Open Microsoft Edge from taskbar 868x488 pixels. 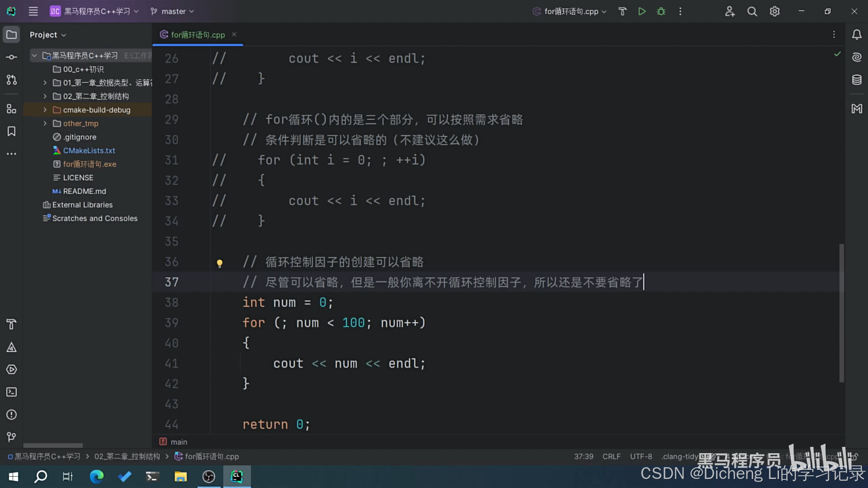point(96,476)
